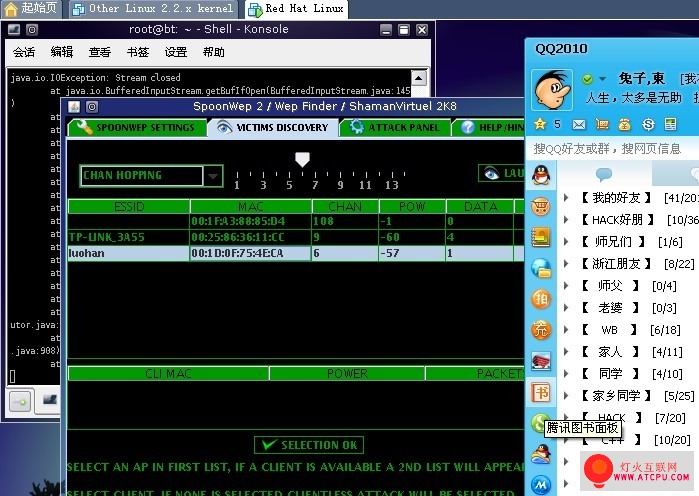Screen dimensions: 699x496
Task: Switch to Other Linux 2.2.x kernel tab
Action: (x=154, y=8)
